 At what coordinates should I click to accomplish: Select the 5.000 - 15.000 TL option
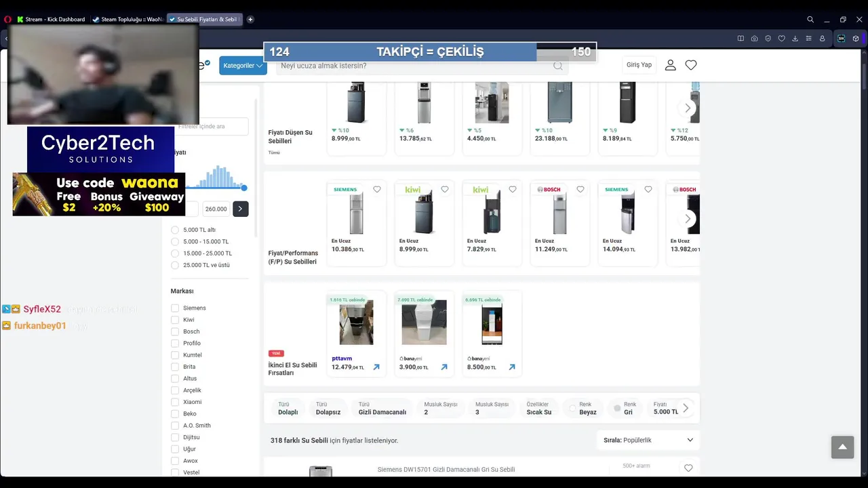pyautogui.click(x=175, y=241)
